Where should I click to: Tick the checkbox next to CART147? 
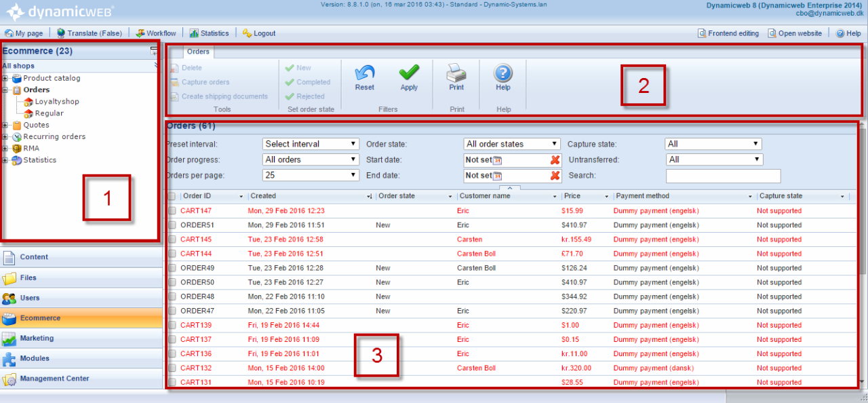[172, 211]
